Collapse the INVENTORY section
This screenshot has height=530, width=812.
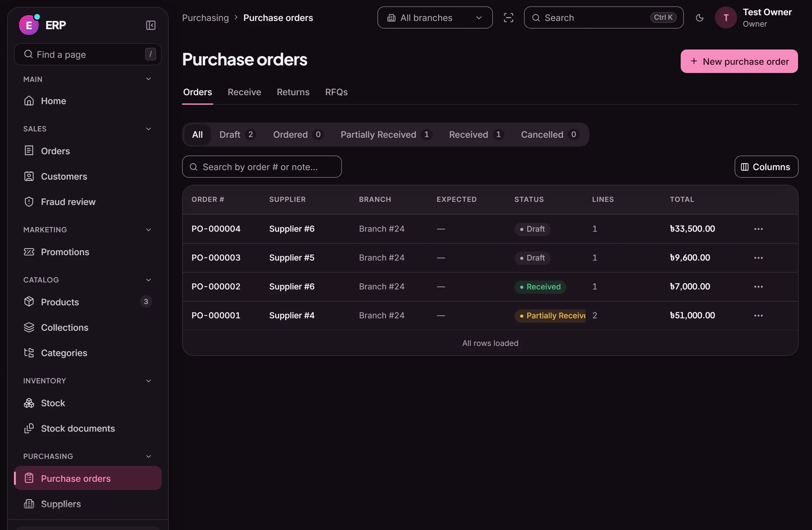(148, 381)
